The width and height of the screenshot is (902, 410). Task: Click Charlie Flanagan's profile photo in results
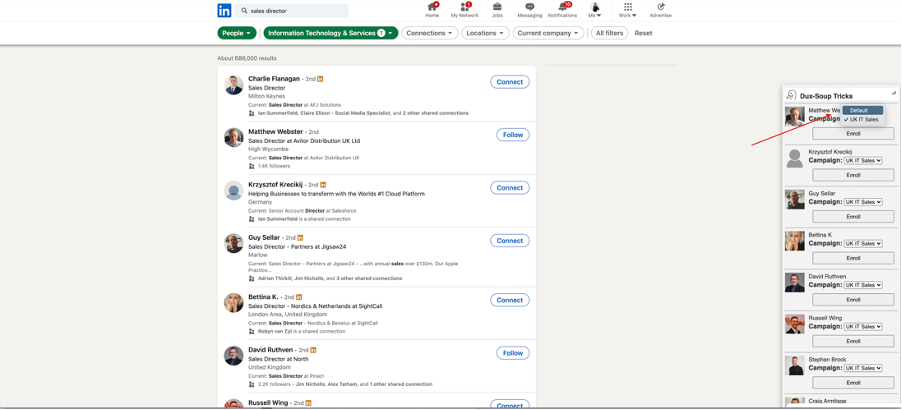coord(234,85)
